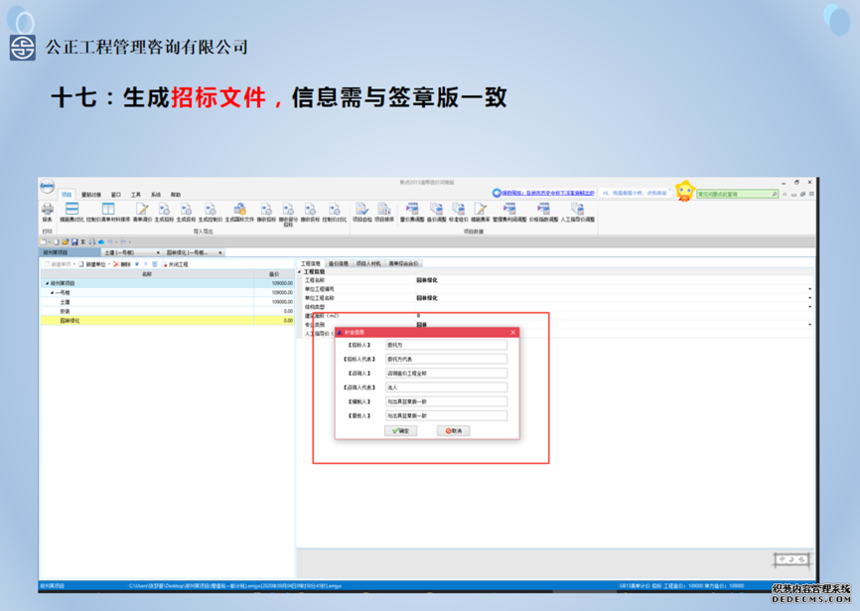This screenshot has width=860, height=611.
Task: Close the 土建[一号楼] document tab with its x
Action: tap(159, 253)
